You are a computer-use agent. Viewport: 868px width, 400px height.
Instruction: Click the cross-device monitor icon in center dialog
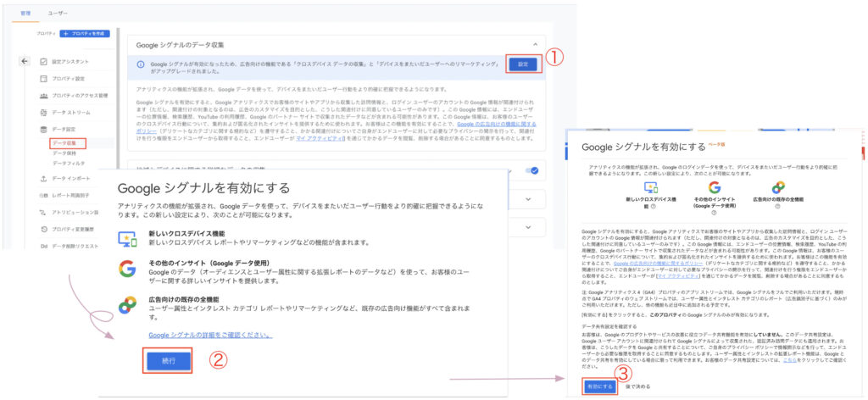point(127,239)
